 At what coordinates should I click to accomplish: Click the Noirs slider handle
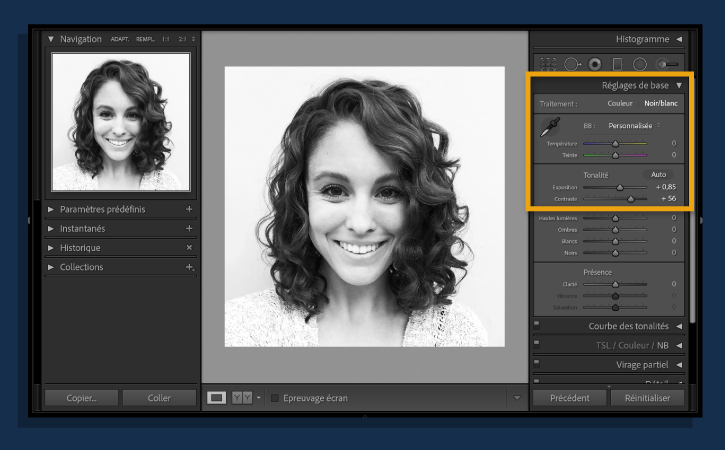(615, 253)
